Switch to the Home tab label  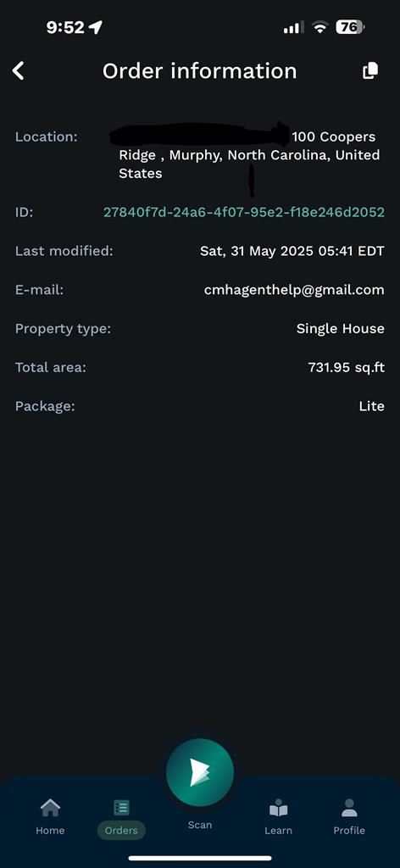coord(50,831)
